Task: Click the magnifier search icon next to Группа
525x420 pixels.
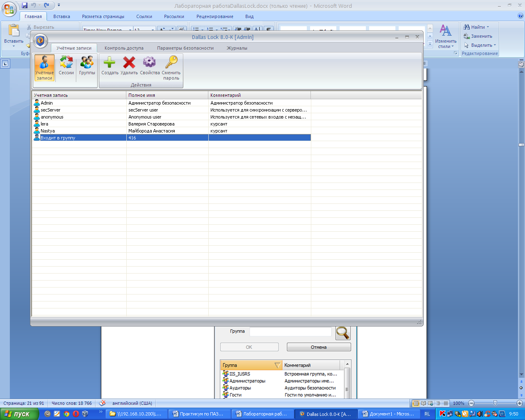Action: (343, 333)
